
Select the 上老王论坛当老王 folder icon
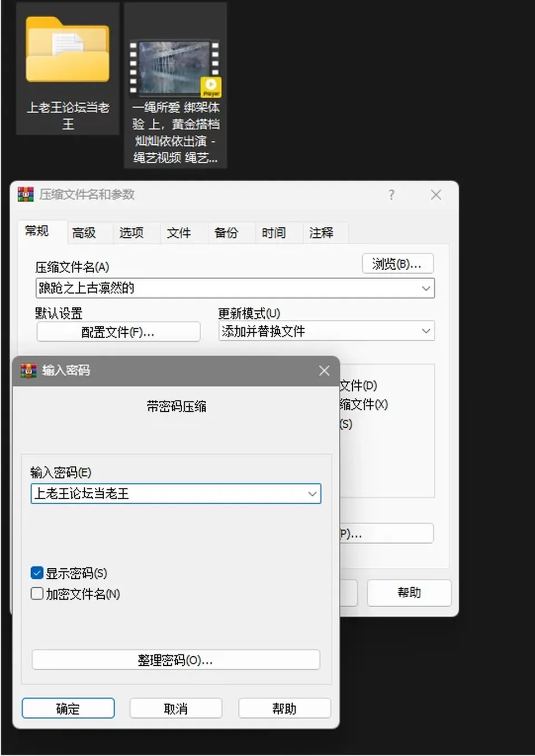tap(67, 50)
